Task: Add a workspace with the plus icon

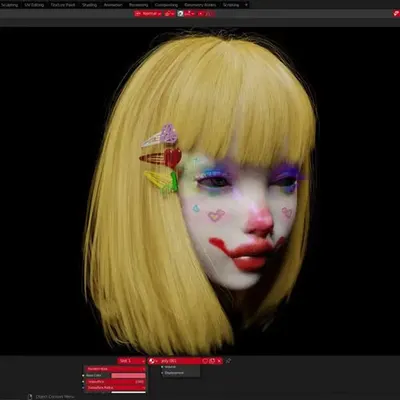Action: tap(246, 5)
